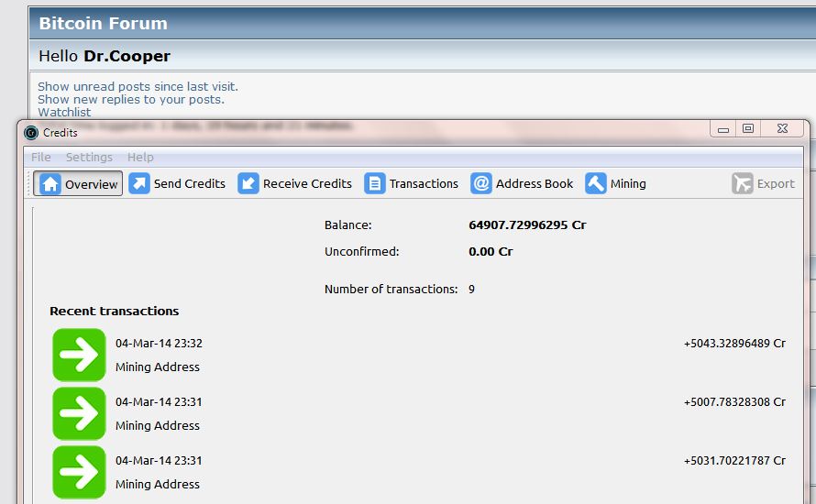816x504 pixels.
Task: Click amount +5043.32896489 Cr
Action: (x=734, y=344)
